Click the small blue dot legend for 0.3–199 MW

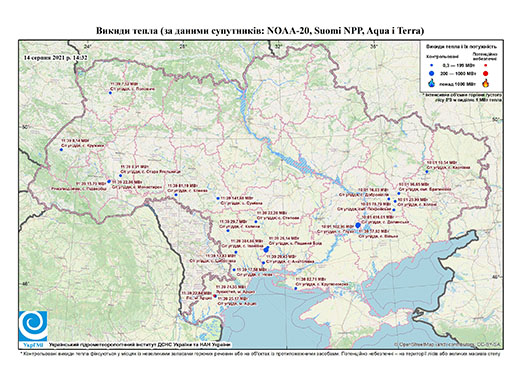[432, 65]
